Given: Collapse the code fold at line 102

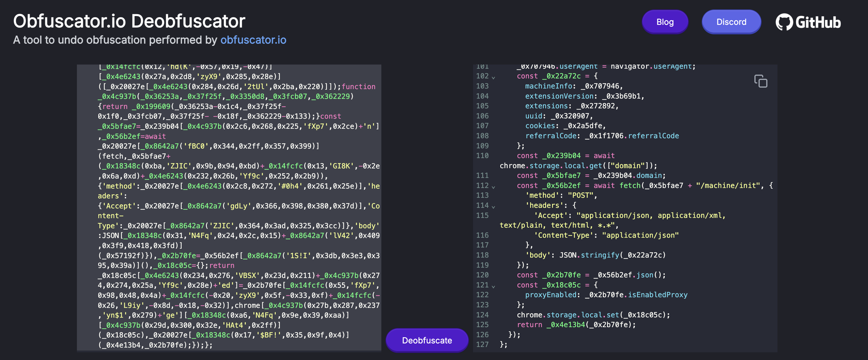Looking at the screenshot, I should click(x=493, y=77).
